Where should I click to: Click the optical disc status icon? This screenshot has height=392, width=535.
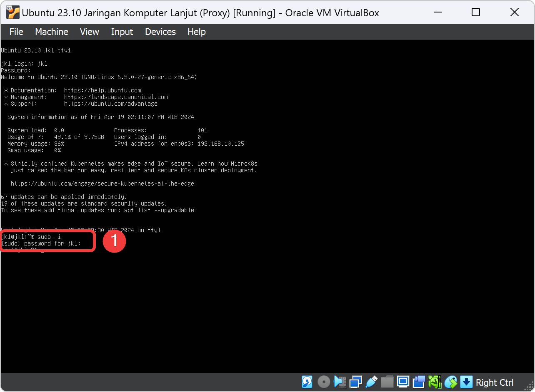point(324,382)
